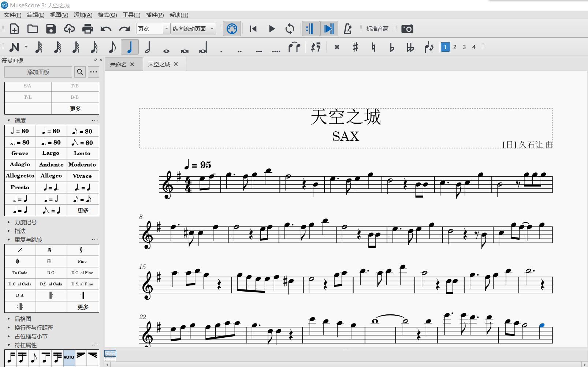Screen dimensions: 588x367
Task: Apply sharp accidental
Action: pyautogui.click(x=355, y=47)
